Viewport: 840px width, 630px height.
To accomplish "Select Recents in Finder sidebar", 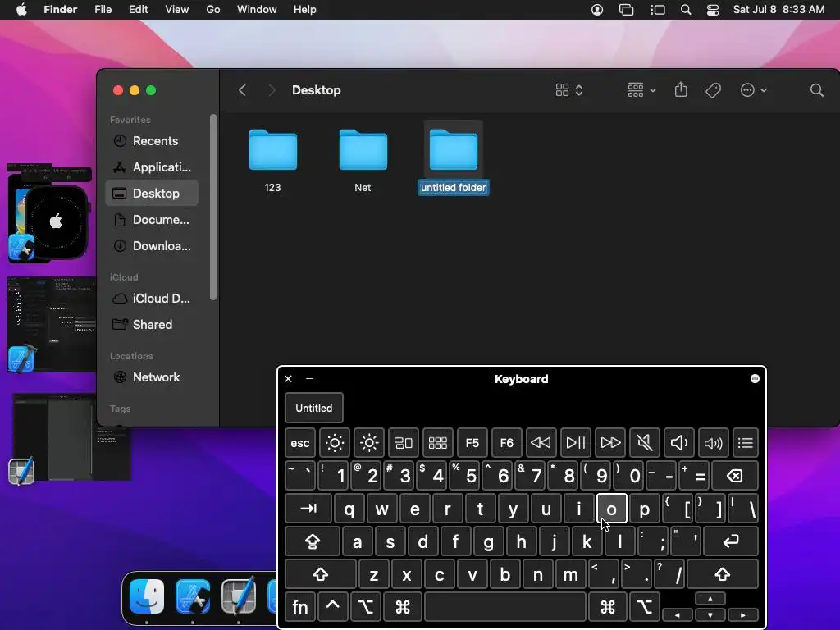I will coord(152,141).
